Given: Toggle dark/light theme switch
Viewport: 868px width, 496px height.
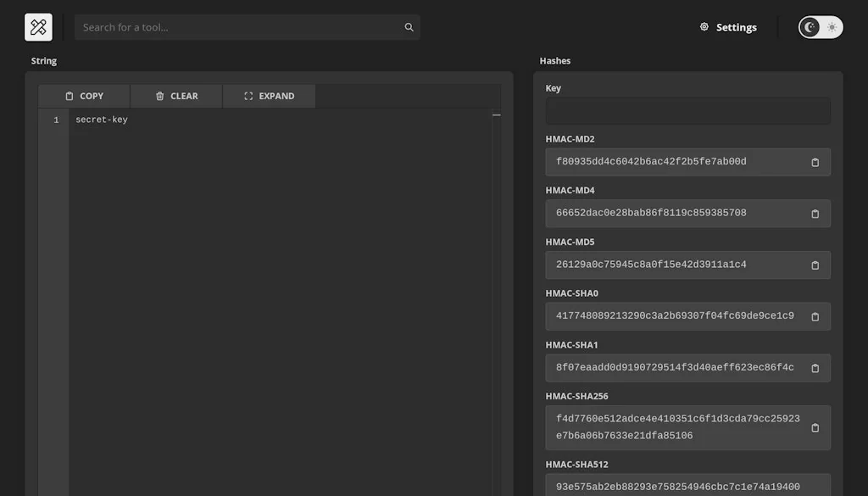Looking at the screenshot, I should point(821,27).
